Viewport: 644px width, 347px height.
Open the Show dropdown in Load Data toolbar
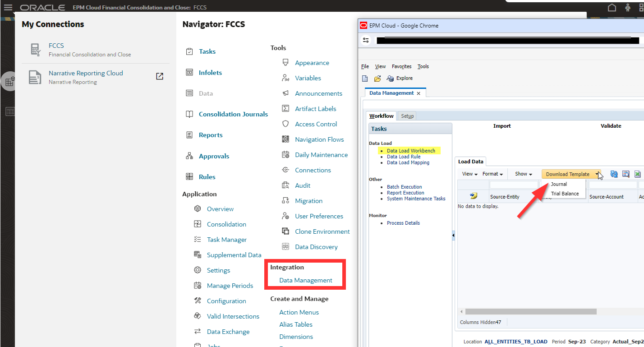tap(524, 174)
